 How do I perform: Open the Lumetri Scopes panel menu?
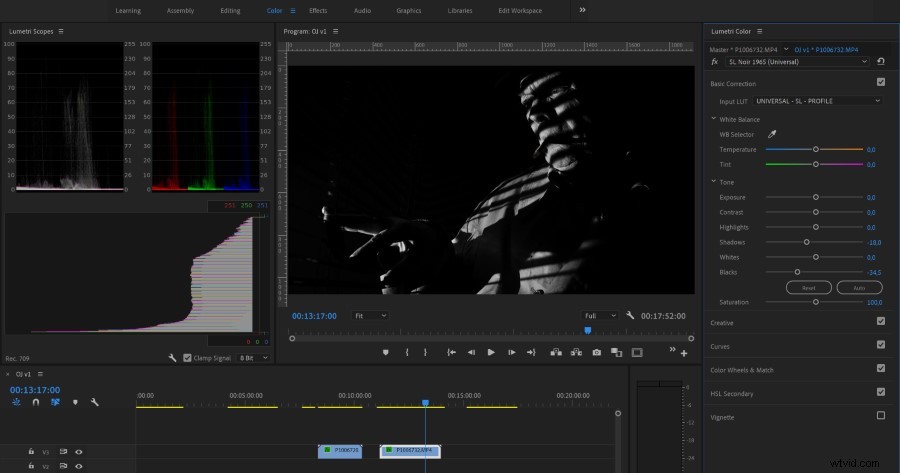coord(61,32)
